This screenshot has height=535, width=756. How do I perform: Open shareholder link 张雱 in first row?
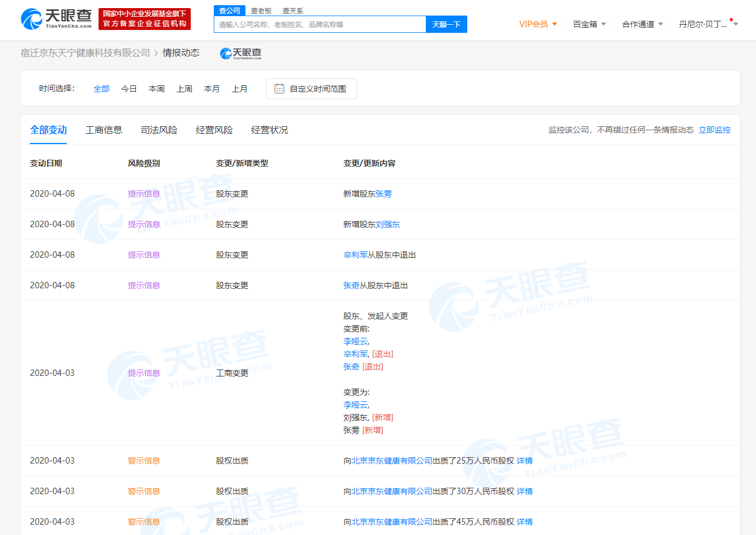384,194
